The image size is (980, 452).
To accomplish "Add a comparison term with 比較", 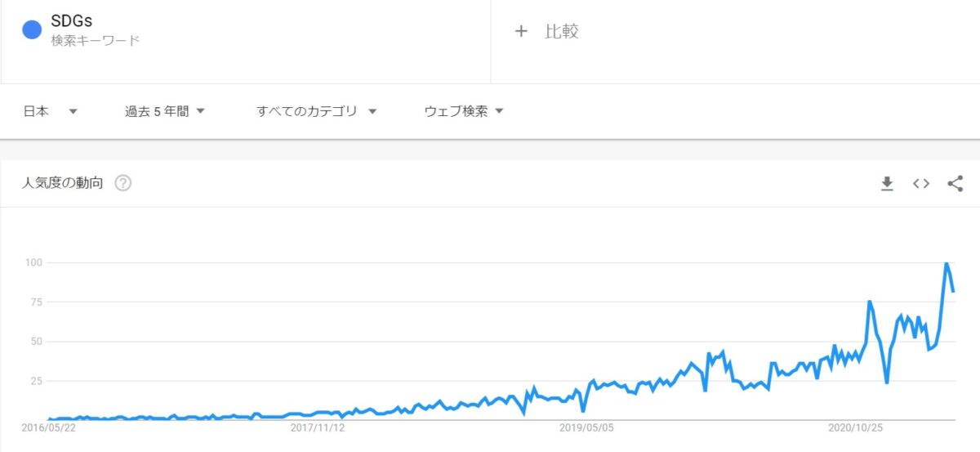I will [562, 31].
